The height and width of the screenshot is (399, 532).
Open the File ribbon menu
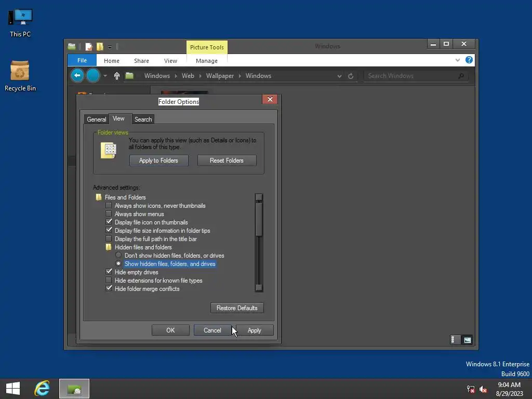pos(82,60)
